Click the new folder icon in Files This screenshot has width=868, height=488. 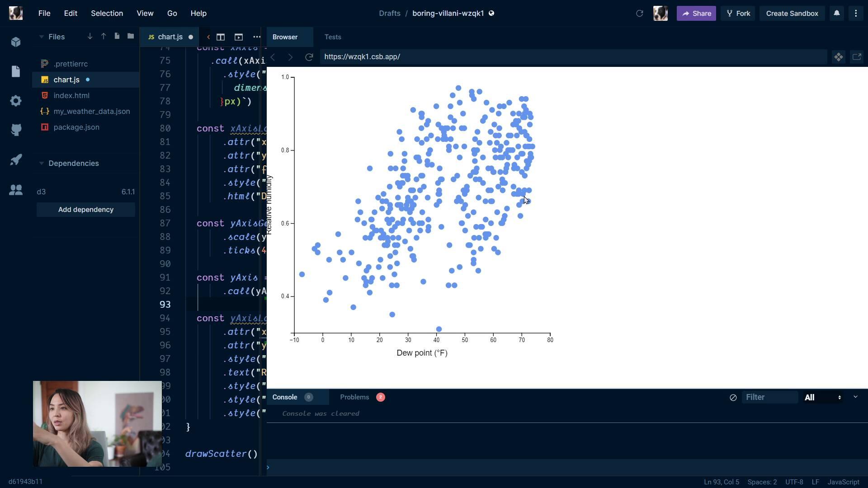coord(131,36)
